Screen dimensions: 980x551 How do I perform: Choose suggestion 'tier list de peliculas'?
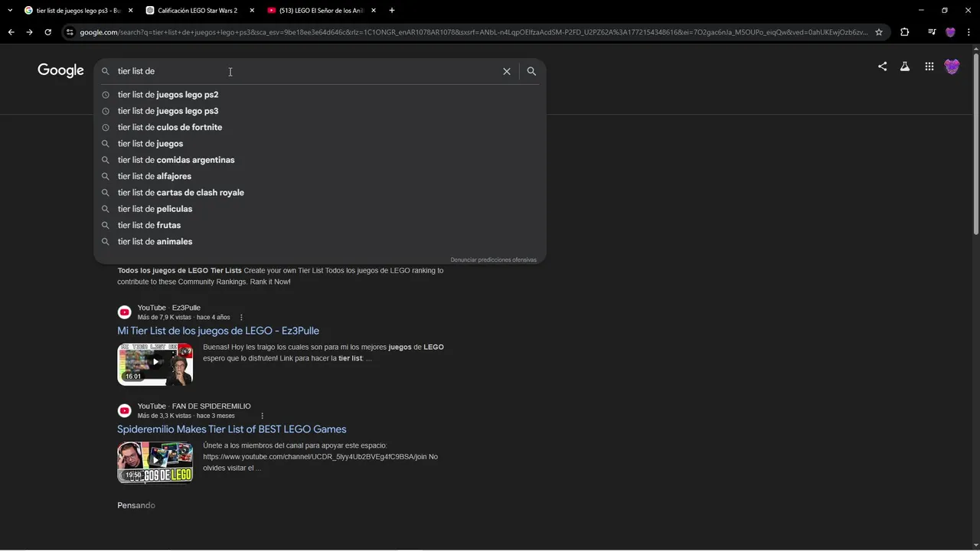320,209
